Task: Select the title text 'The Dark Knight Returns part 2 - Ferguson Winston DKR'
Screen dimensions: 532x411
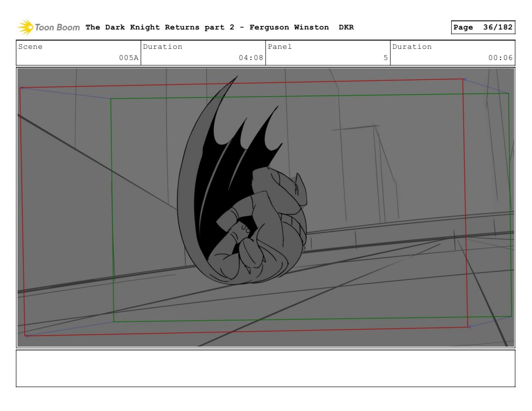Action: pos(220,27)
